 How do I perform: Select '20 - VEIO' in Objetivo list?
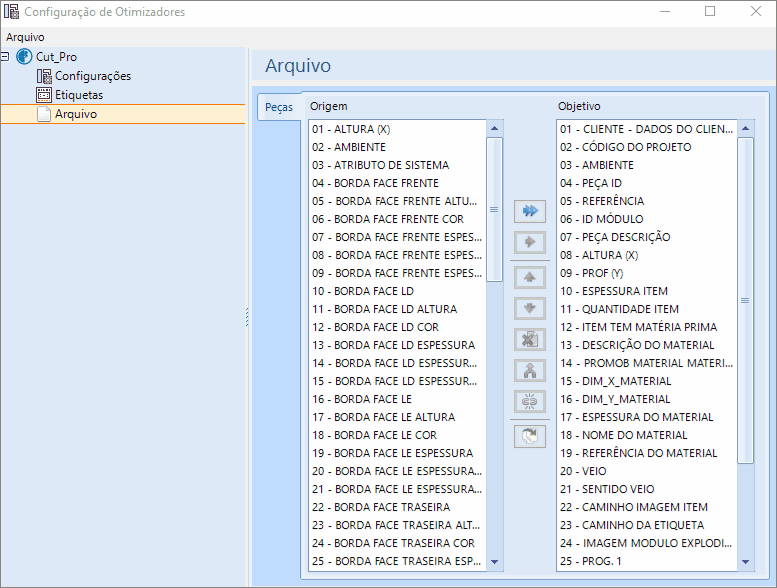582,471
